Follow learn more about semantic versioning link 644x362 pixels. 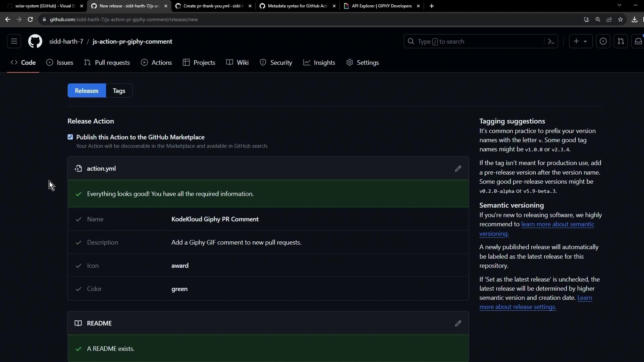[557, 224]
